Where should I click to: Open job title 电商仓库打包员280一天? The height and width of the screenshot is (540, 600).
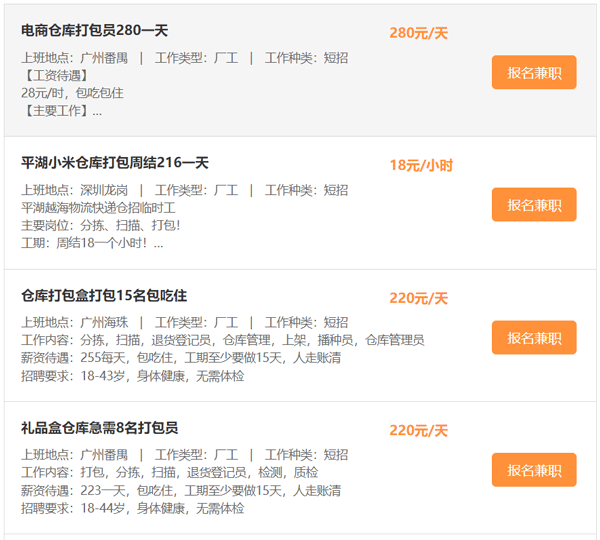(95, 30)
